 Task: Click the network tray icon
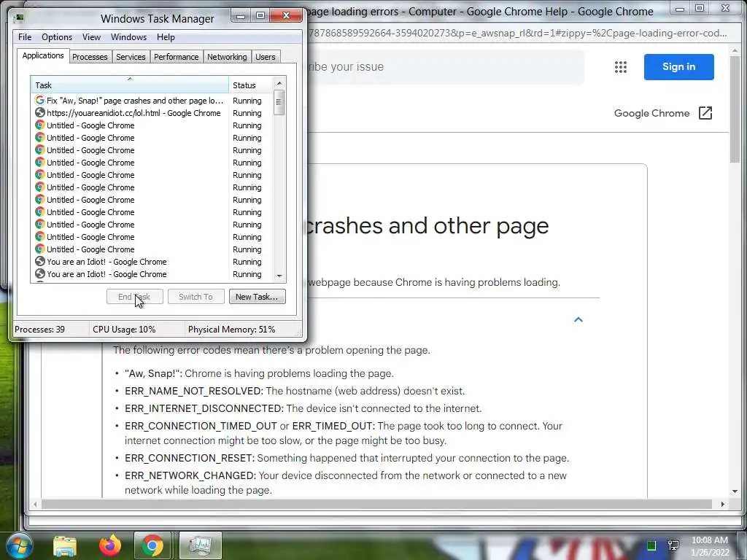coord(673,545)
